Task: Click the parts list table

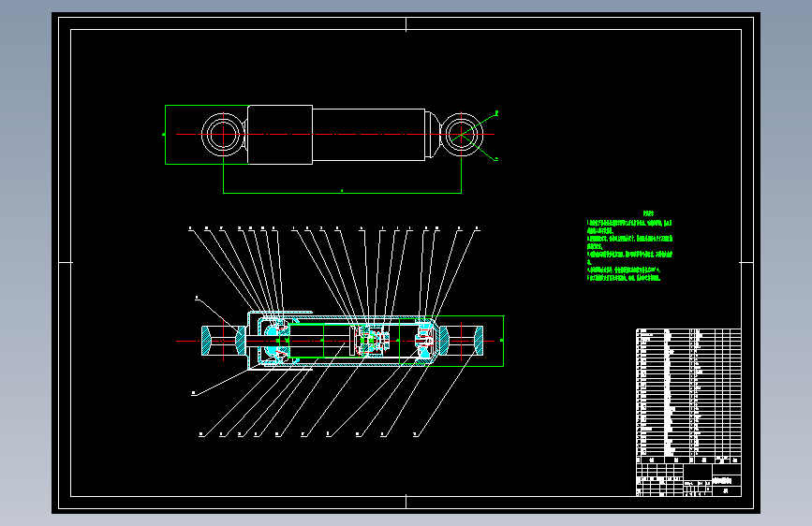Action: tap(688, 396)
